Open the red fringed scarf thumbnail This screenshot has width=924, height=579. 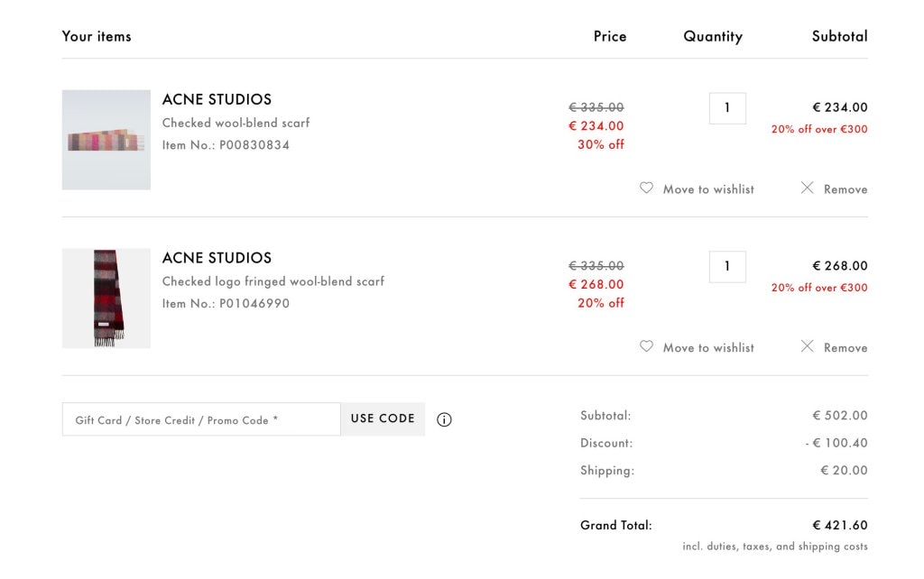coord(106,299)
